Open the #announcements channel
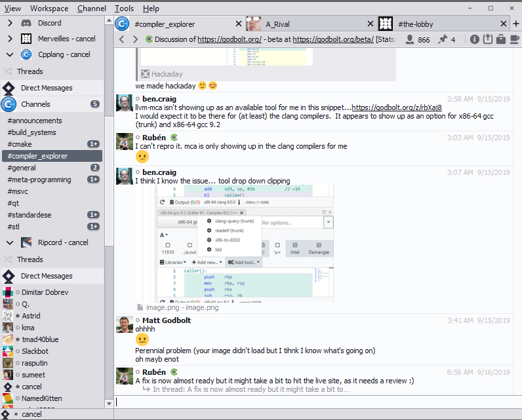Screen dimensions: 522x420 (x=52, y=121)
